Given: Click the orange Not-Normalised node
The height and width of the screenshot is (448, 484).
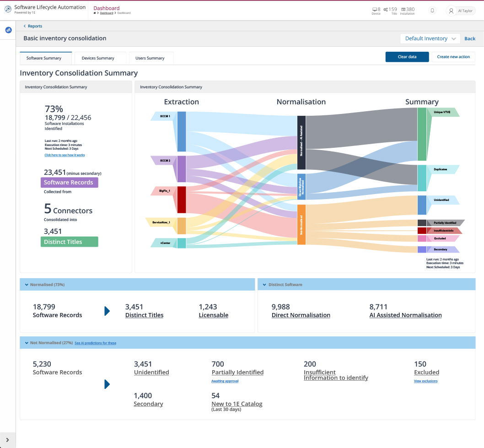Looking at the screenshot, I should point(301,225).
